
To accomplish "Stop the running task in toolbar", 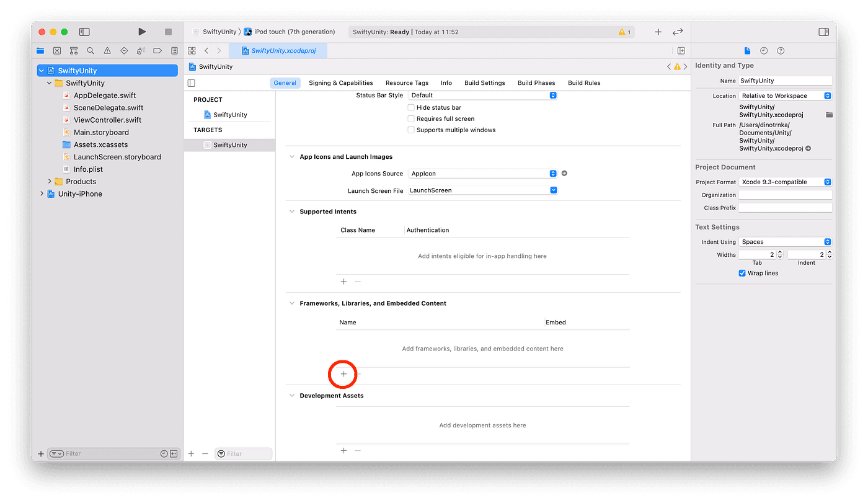I will [168, 32].
